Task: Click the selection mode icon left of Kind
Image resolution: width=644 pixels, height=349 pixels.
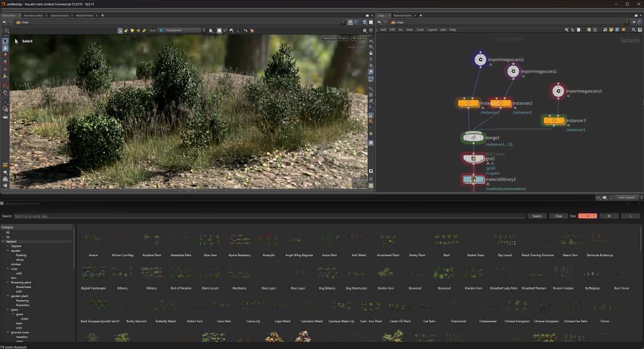Action: pyautogui.click(x=120, y=30)
